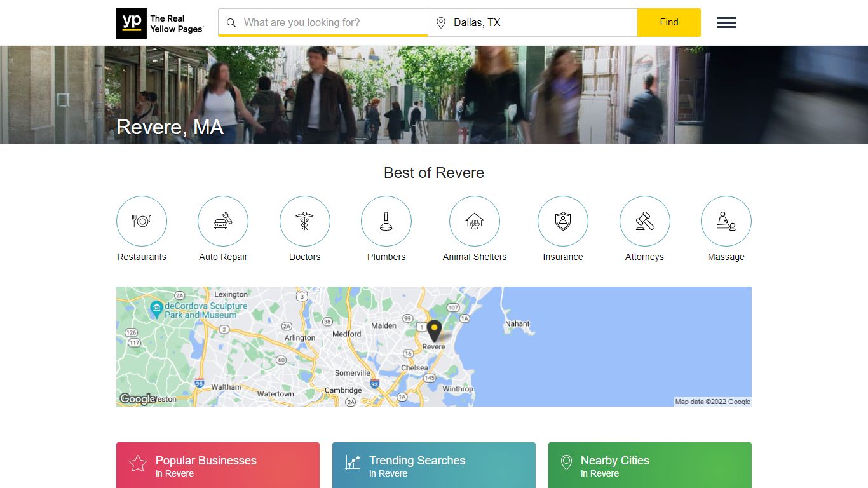Click Somerville label on the map

tap(353, 373)
